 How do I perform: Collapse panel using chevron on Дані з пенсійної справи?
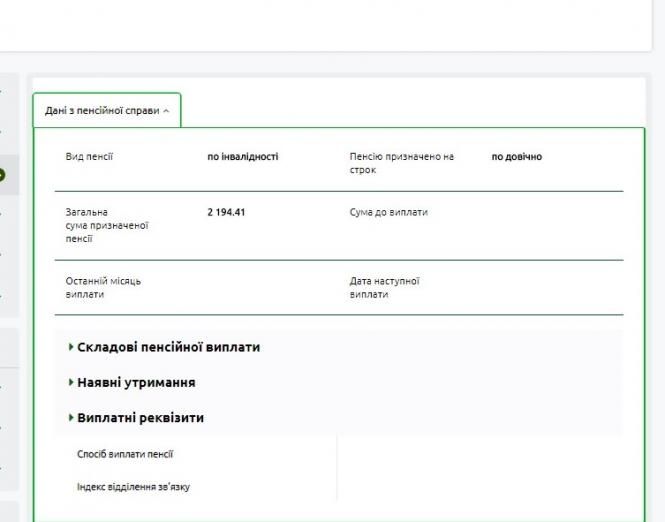(x=166, y=111)
